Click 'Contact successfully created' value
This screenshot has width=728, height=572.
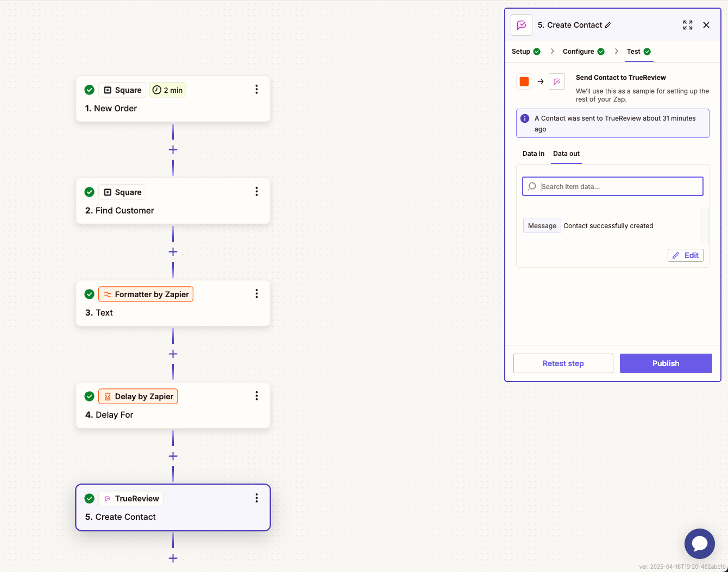point(608,226)
